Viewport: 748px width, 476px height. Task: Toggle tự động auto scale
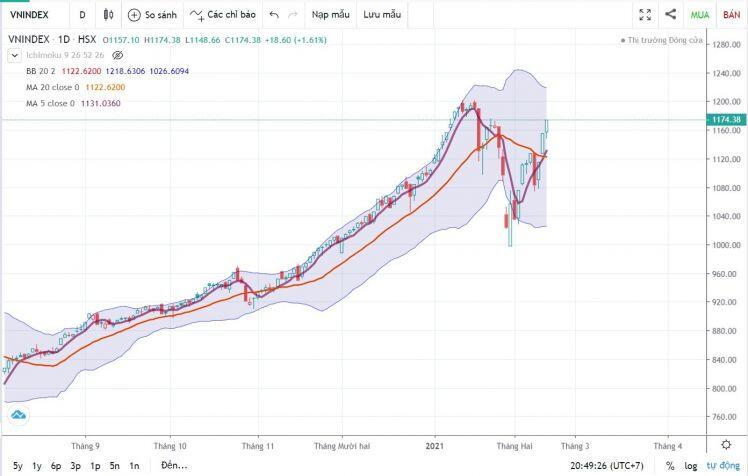pyautogui.click(x=723, y=466)
